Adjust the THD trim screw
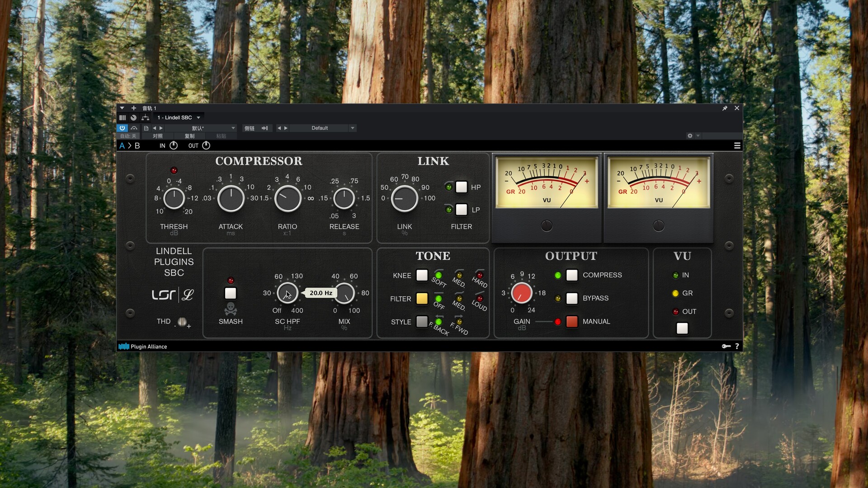This screenshot has width=868, height=488. 182,322
